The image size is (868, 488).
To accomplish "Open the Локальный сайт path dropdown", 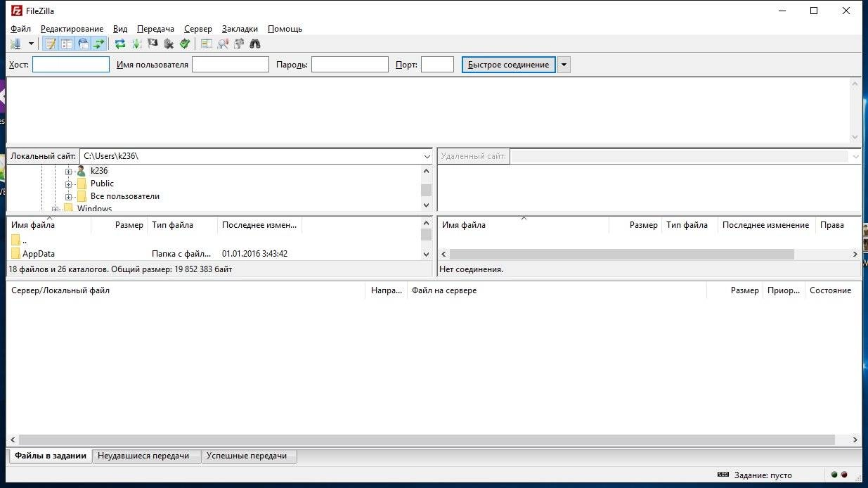I will pyautogui.click(x=427, y=156).
